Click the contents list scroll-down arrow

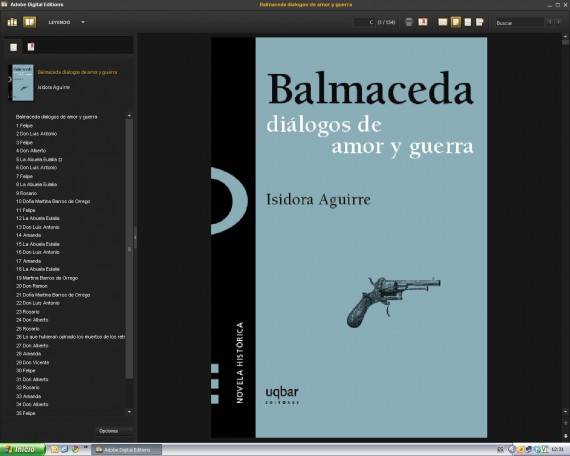(x=129, y=412)
